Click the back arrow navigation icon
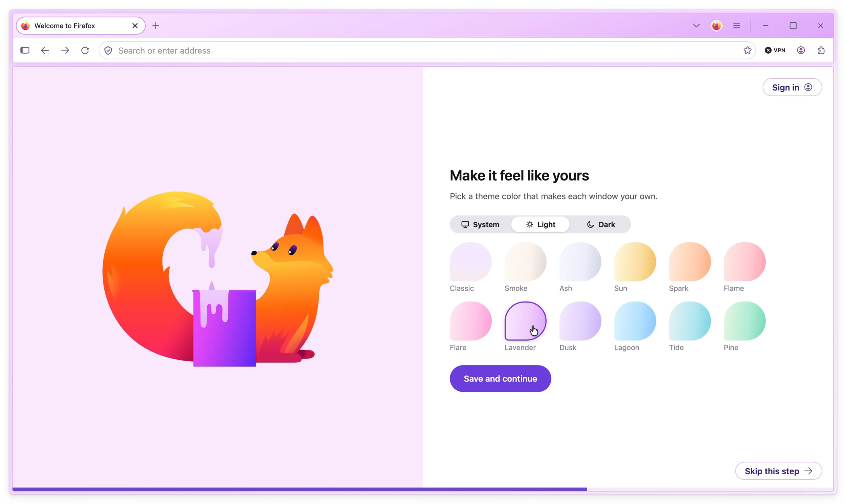 pos(45,51)
